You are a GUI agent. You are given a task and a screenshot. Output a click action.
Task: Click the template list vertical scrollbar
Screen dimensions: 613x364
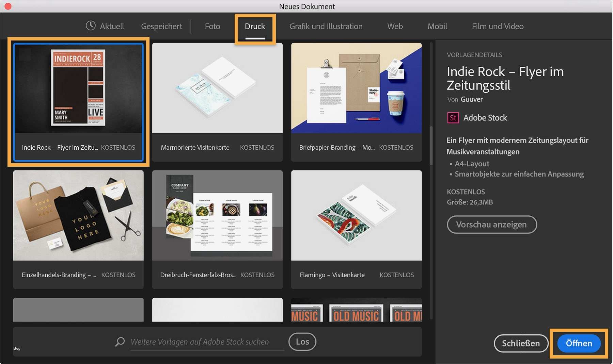pos(431,146)
